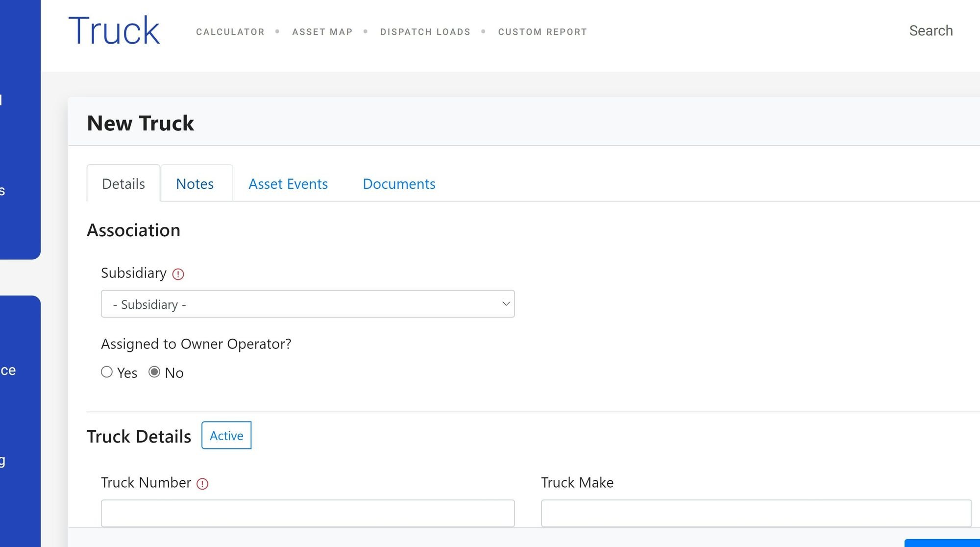This screenshot has width=980, height=547.
Task: Click the Active status button
Action: coord(226,435)
